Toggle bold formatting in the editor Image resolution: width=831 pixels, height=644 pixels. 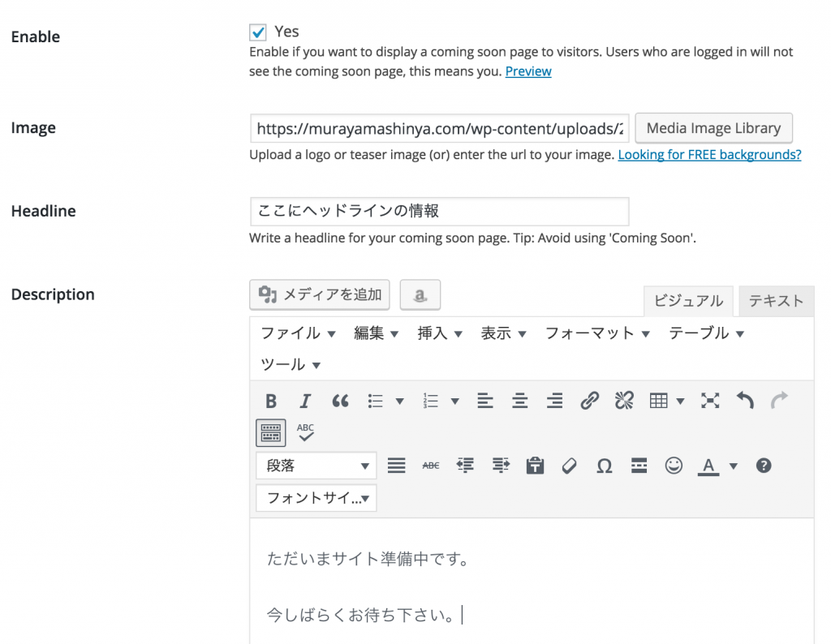271,401
